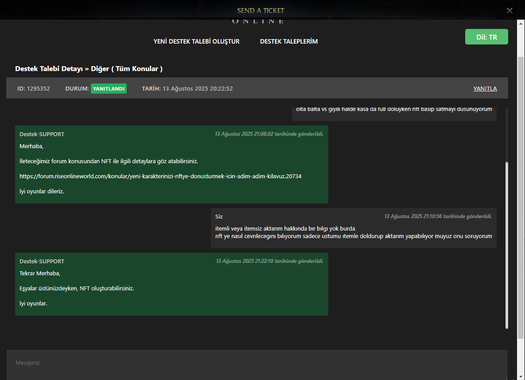The height and width of the screenshot is (380, 525).
Task: Click the Tekrar Merhaba support reply
Action: coord(171,284)
